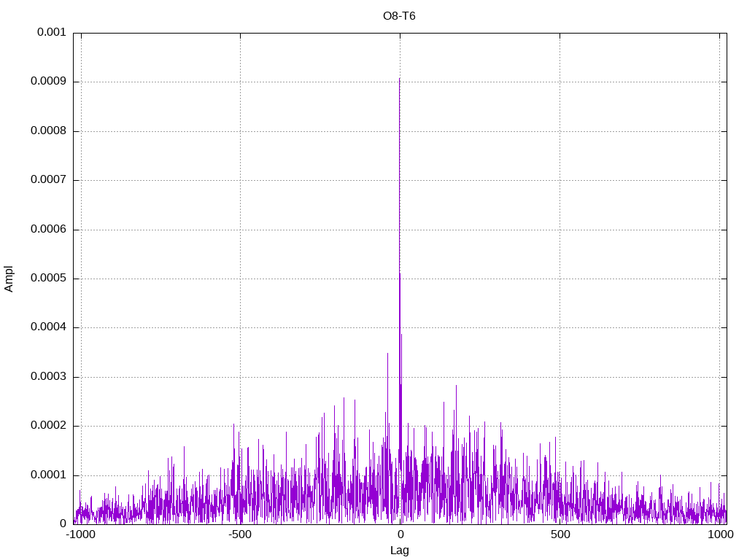Click x-axis tick label 500
Screen dimensions: 747x560
(x=560, y=534)
